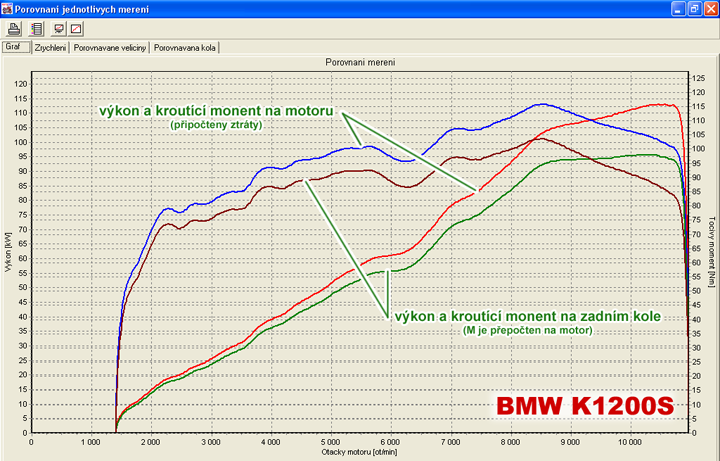720x461 pixels.
Task: Click the red curve chart toolbar icon
Action: pos(76,29)
